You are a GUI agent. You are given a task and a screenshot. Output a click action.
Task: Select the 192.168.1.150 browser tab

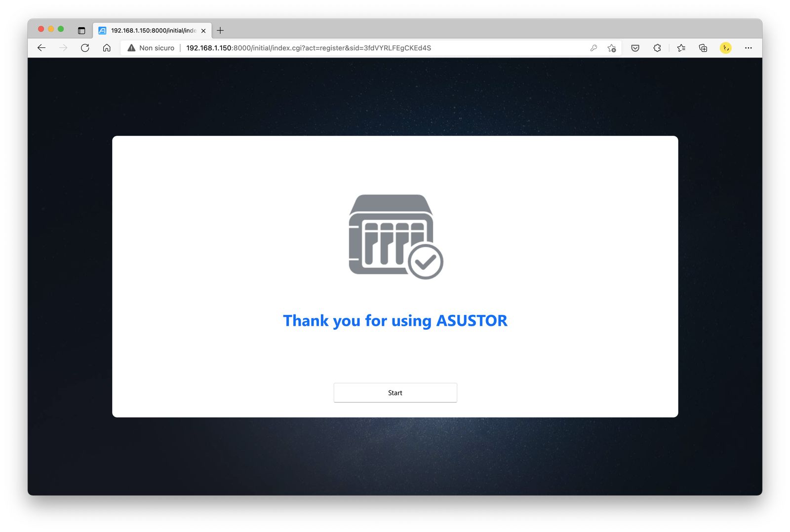(x=152, y=31)
